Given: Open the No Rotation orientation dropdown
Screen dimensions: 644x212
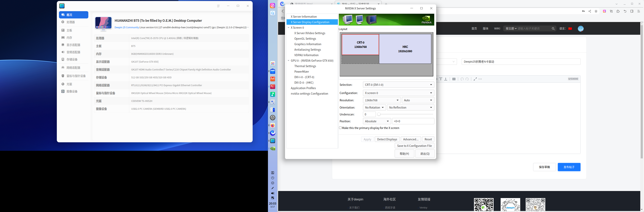Looking at the screenshot, I should (374, 108).
